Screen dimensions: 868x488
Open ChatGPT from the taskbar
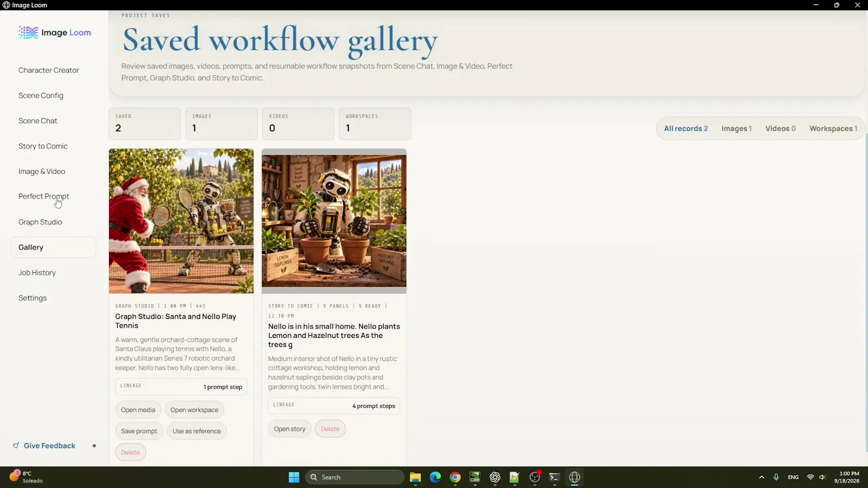[x=495, y=477]
